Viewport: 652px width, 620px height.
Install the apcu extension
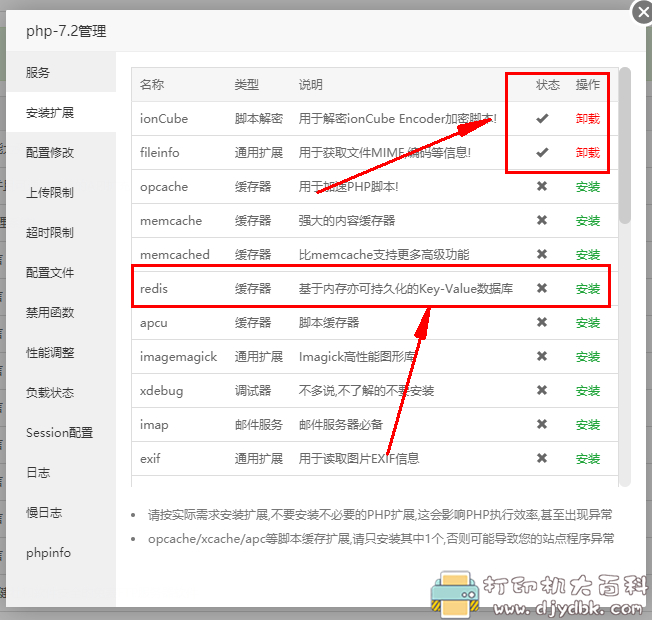(588, 323)
